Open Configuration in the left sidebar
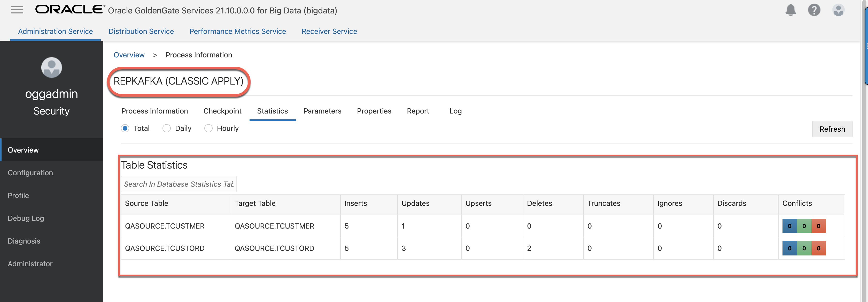The width and height of the screenshot is (868, 302). click(30, 173)
